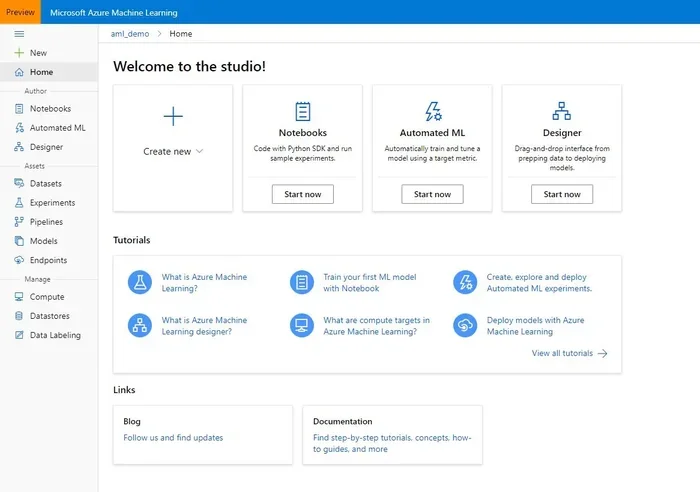700x492 pixels.
Task: Click the Datasets sidebar icon
Action: click(19, 183)
